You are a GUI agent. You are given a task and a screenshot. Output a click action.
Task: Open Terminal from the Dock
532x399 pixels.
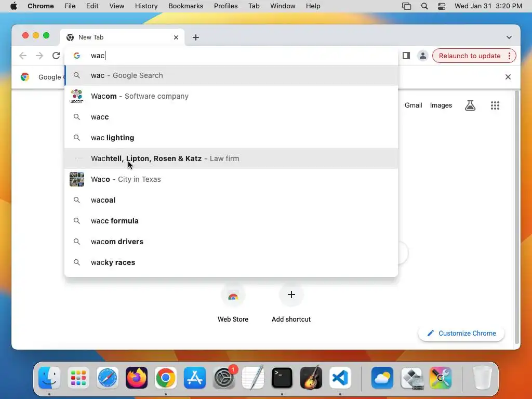(282, 378)
